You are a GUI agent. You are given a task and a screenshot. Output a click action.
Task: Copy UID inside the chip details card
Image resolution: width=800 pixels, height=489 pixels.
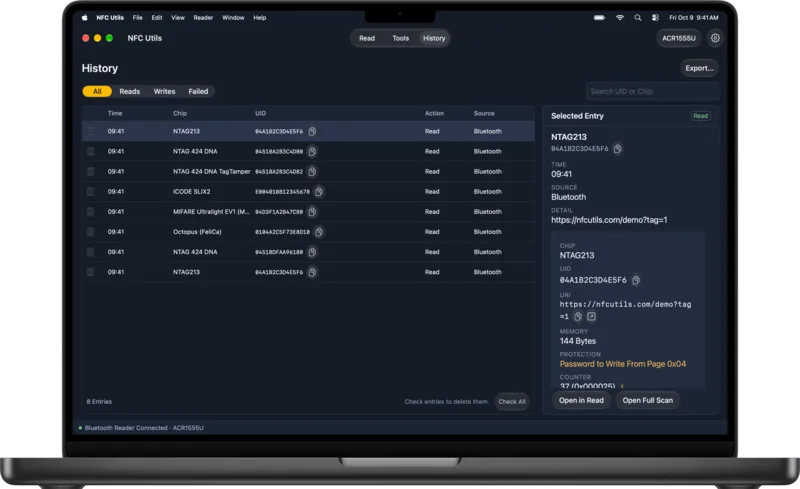636,280
